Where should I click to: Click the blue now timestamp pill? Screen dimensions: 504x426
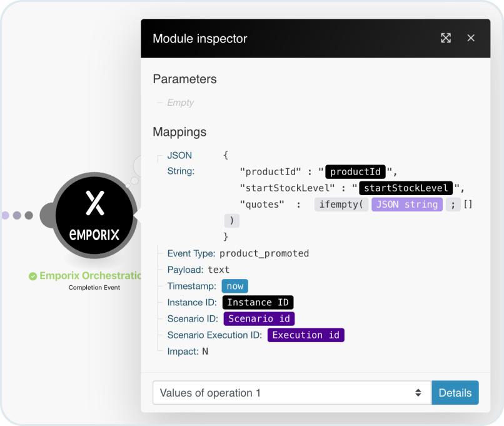(x=235, y=286)
